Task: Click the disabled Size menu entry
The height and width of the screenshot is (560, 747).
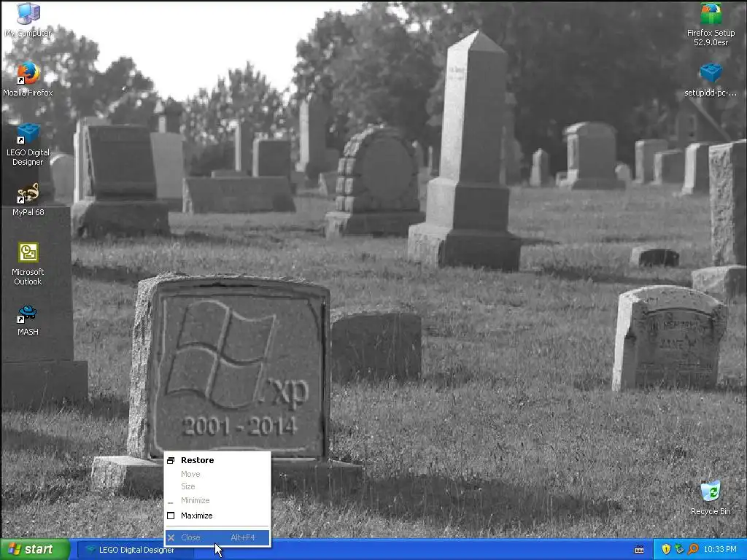Action: [x=217, y=486]
